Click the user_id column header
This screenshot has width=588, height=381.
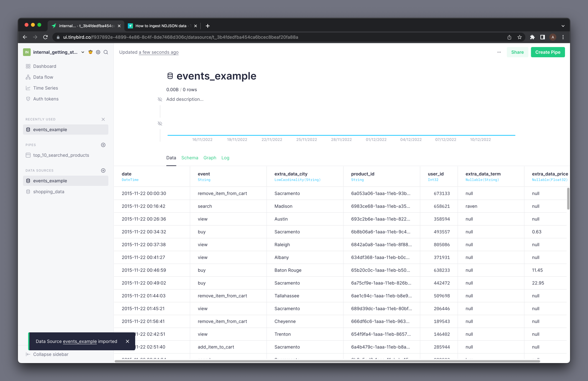[x=439, y=176]
